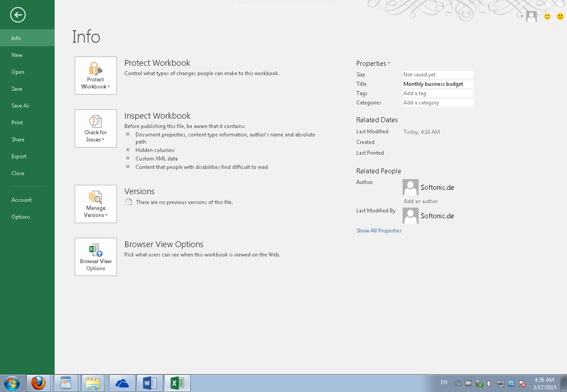
Task: Click the VMware tray icon
Action: (x=468, y=383)
